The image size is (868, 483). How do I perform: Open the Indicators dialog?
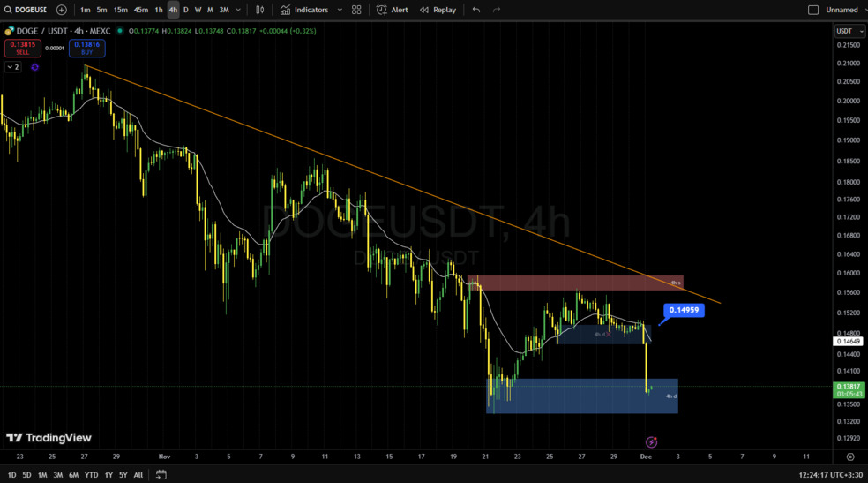pyautogui.click(x=305, y=10)
